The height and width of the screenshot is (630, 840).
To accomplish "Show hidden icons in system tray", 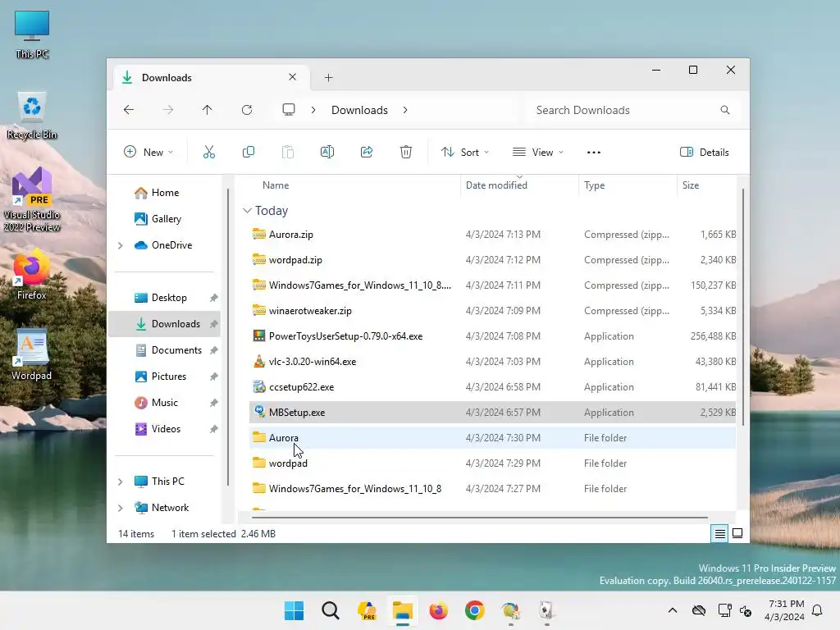I will tap(673, 610).
